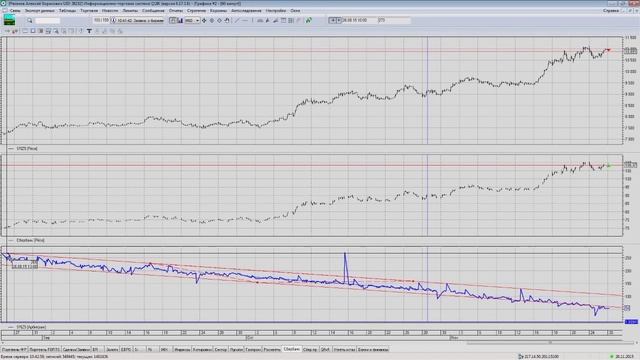
Task: Select the text label T tool
Action: [x=89, y=31]
